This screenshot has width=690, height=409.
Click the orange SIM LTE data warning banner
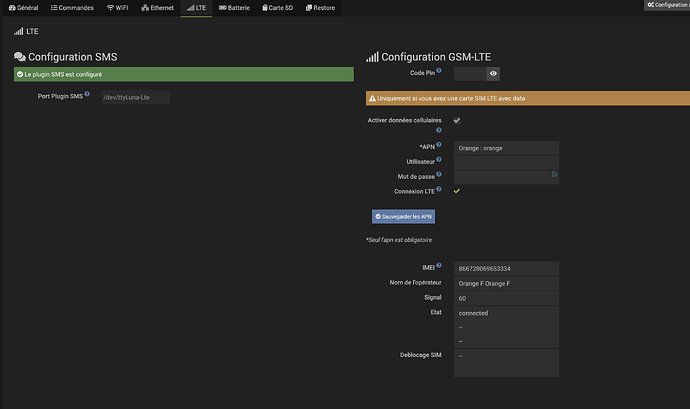tap(528, 98)
